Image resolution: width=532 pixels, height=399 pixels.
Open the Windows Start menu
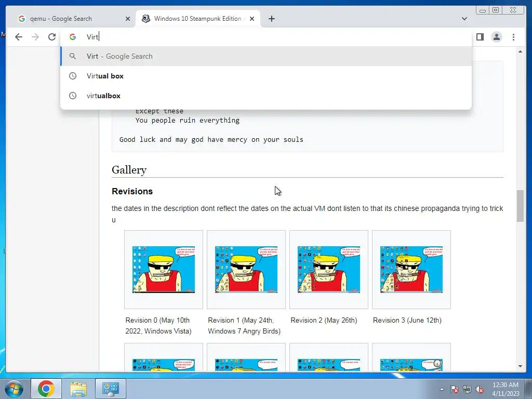(14, 389)
